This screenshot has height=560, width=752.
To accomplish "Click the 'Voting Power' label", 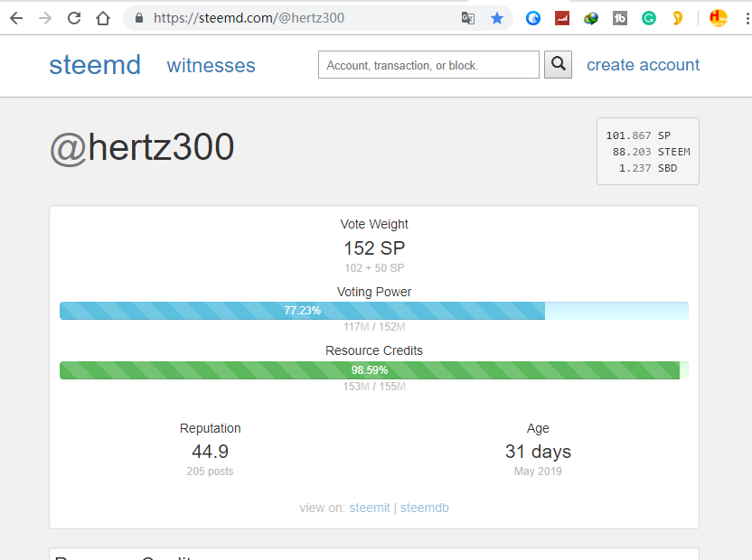I will [x=374, y=292].
